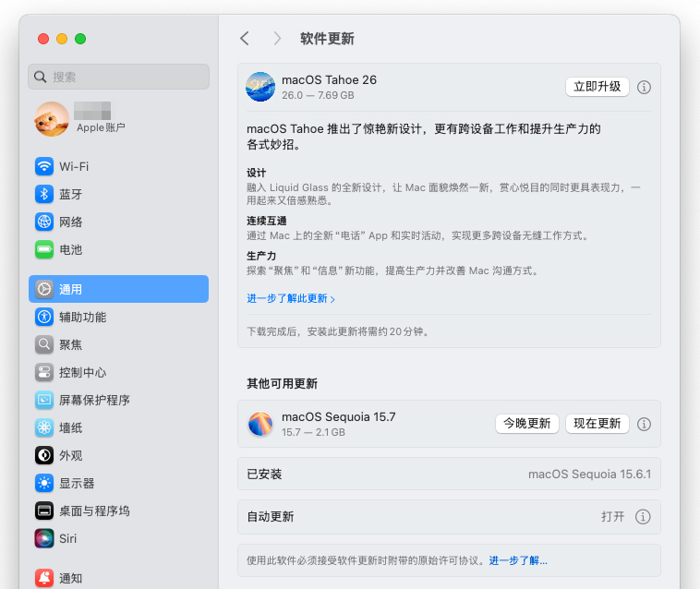Click the Network (网络) globe icon

tap(44, 222)
